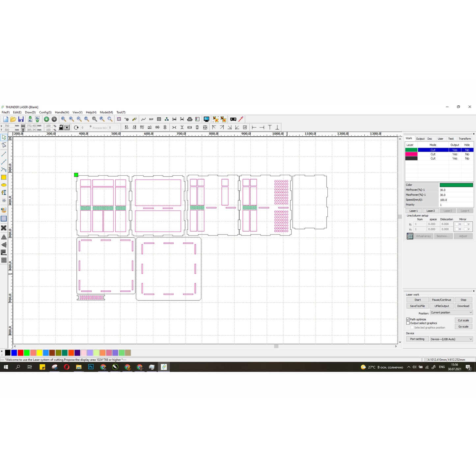This screenshot has height=476, width=476.
Task: Toggle the Path optimize checkbox
Action: tap(408, 319)
